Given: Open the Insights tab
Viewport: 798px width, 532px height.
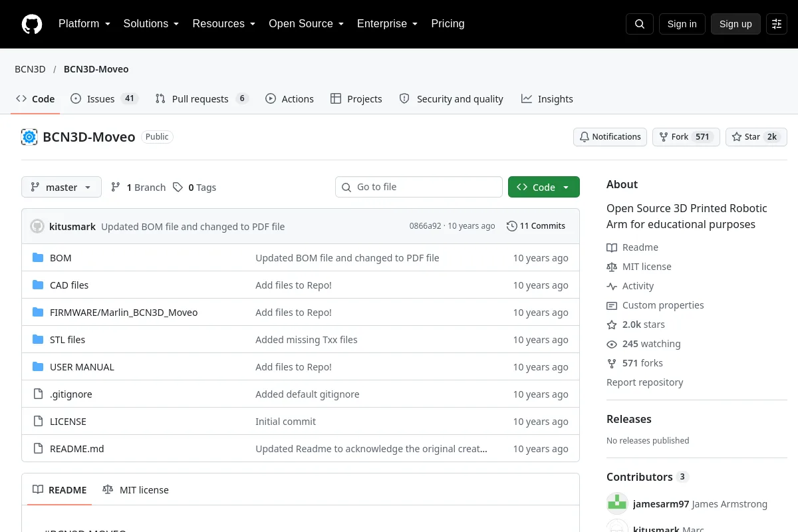Looking at the screenshot, I should coord(547,98).
